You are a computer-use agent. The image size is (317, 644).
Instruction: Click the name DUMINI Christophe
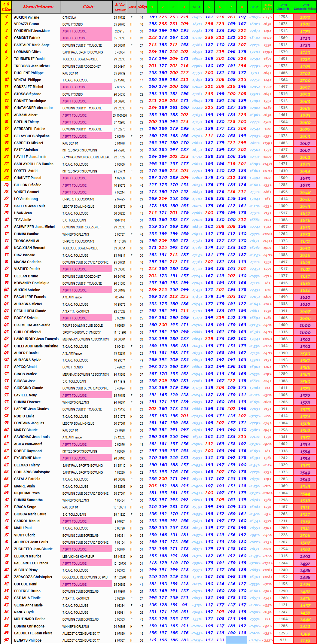pyautogui.click(x=29, y=626)
